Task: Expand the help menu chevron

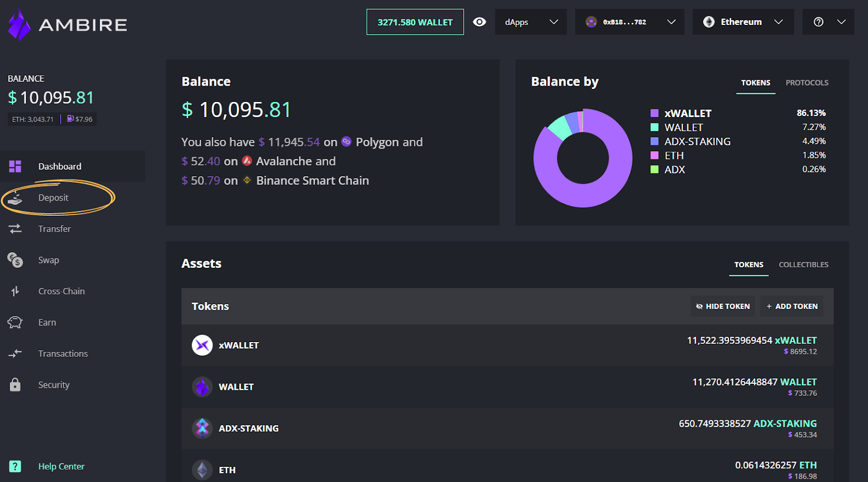Action: [x=841, y=22]
